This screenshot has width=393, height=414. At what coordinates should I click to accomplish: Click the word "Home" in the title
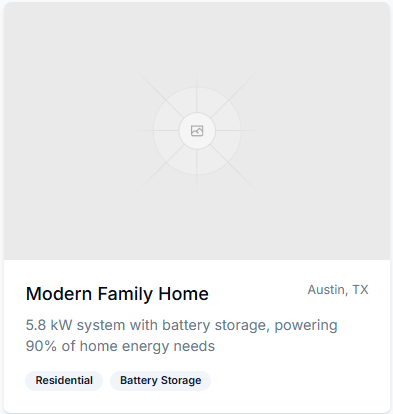(x=183, y=294)
